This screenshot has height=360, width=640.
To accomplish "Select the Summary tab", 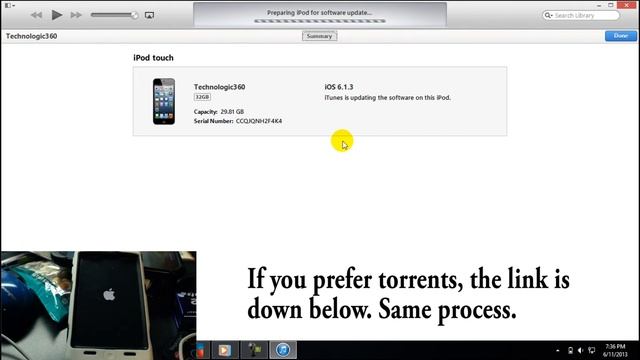I will tap(320, 36).
